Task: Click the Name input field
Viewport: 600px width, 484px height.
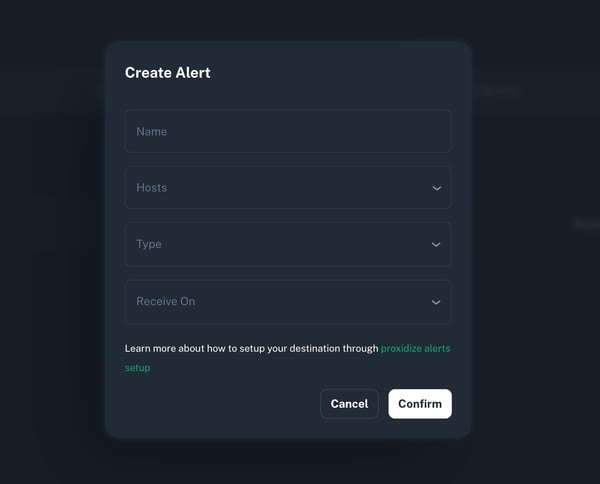Action: [288, 131]
